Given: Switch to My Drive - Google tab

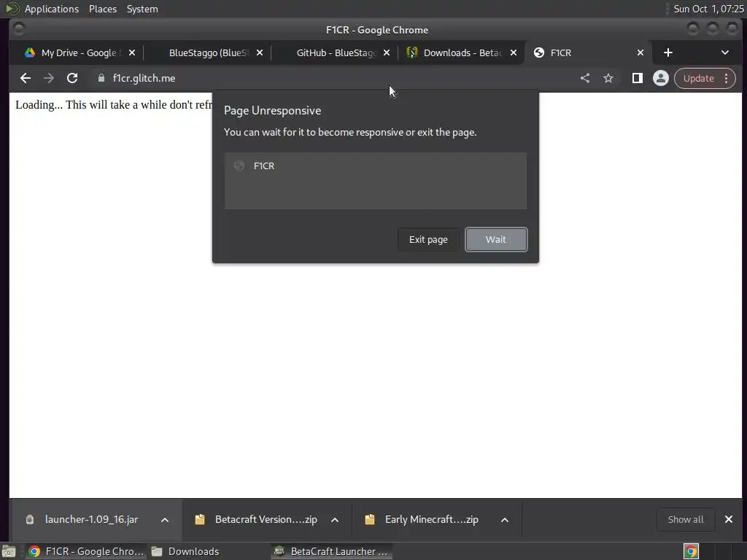Looking at the screenshot, I should point(79,52).
